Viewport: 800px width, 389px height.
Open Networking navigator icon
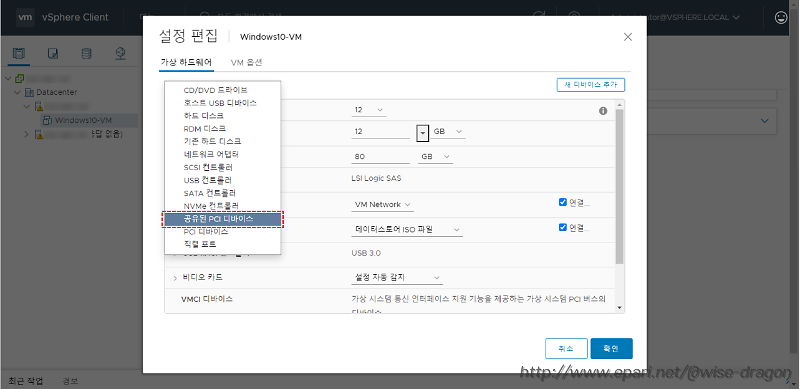click(120, 53)
